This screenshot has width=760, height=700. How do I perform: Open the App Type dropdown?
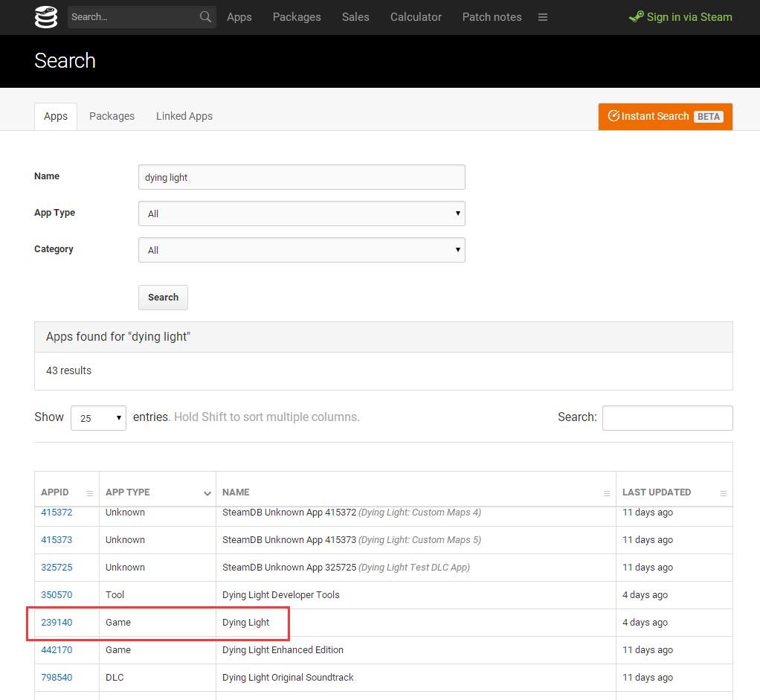pyautogui.click(x=301, y=213)
